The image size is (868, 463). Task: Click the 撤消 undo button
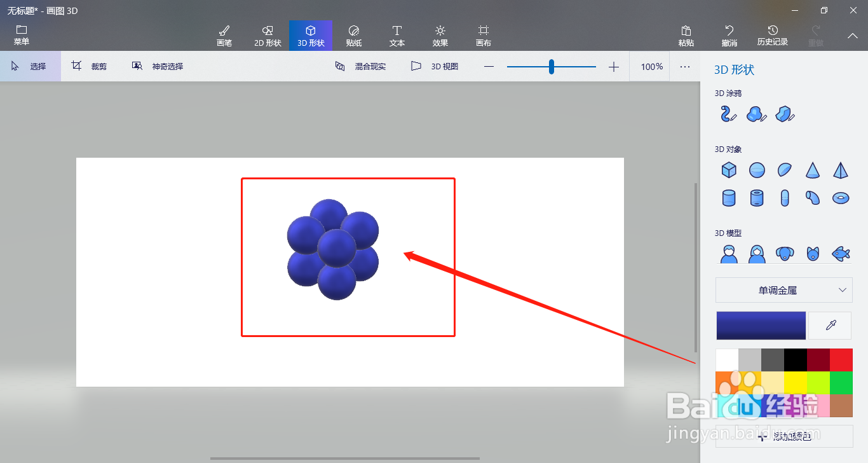point(729,36)
